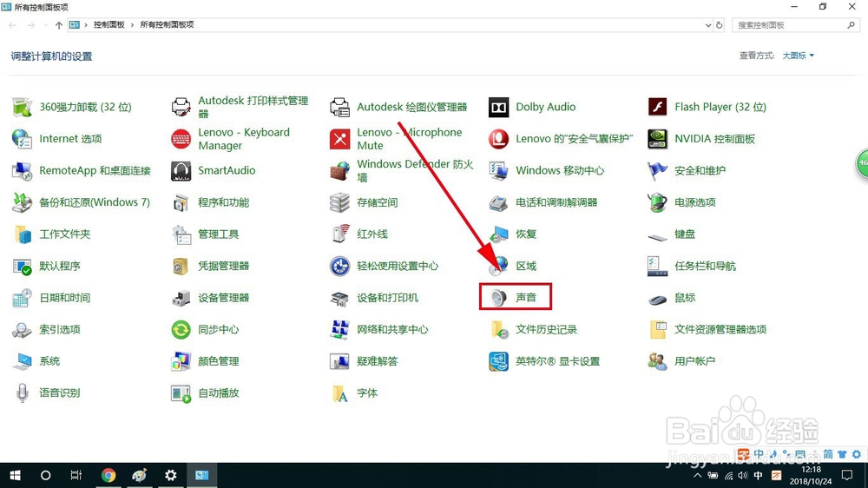
Task: Open the Dolby Audio icon
Action: [499, 107]
